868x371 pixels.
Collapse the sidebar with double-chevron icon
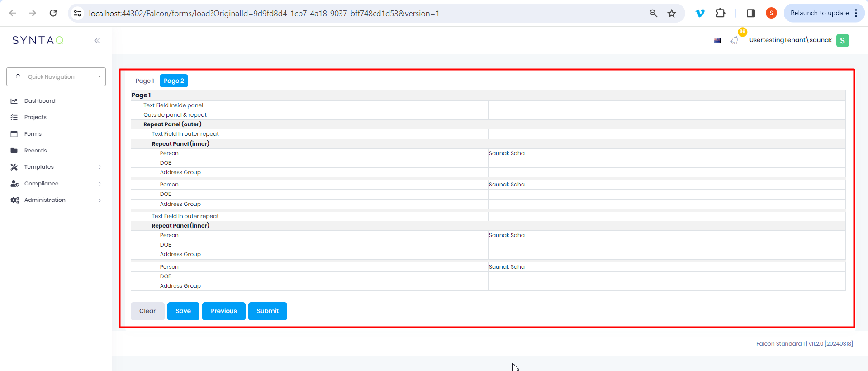click(97, 41)
